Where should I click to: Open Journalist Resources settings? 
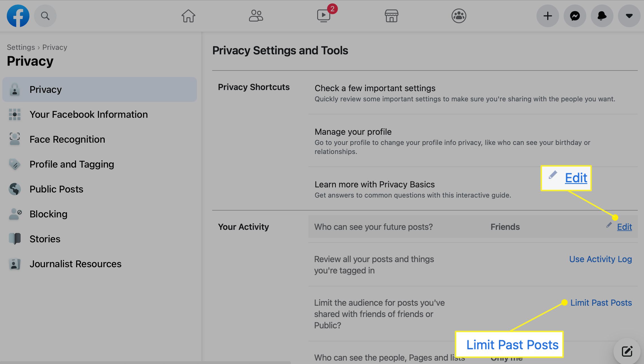(x=100, y=264)
